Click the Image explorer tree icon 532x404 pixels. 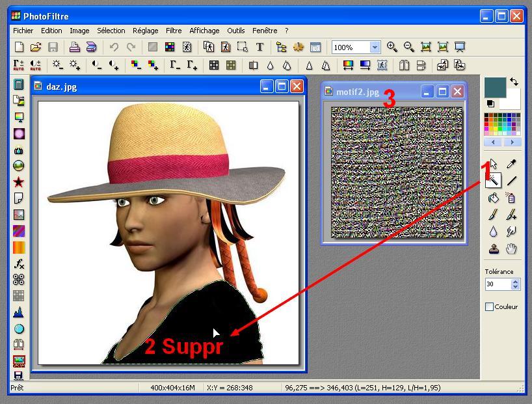coord(281,47)
